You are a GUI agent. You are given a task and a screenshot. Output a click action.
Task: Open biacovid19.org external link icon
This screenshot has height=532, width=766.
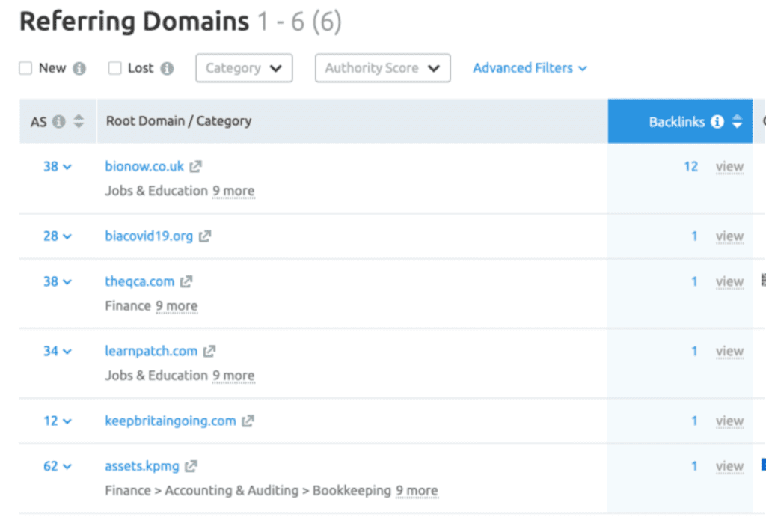[205, 236]
